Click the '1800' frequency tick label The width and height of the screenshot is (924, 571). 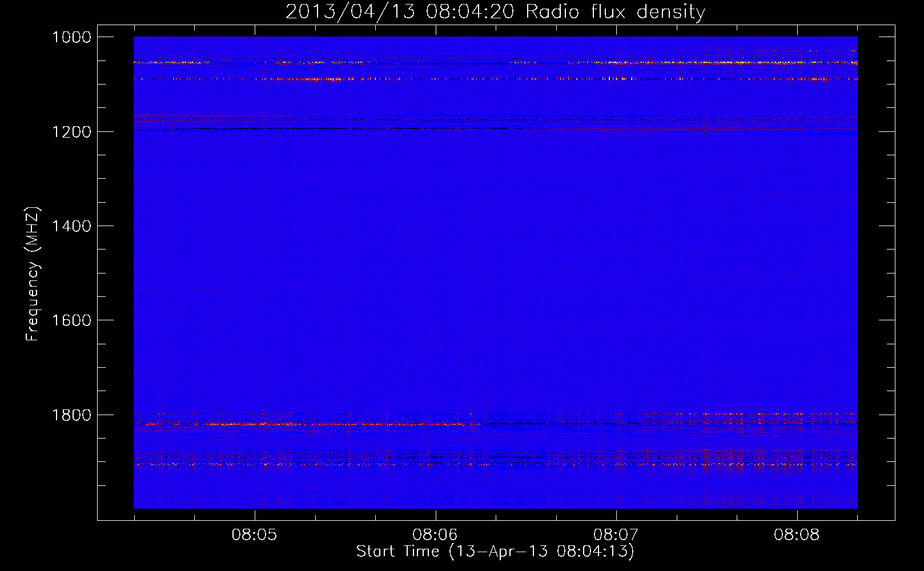pos(71,415)
